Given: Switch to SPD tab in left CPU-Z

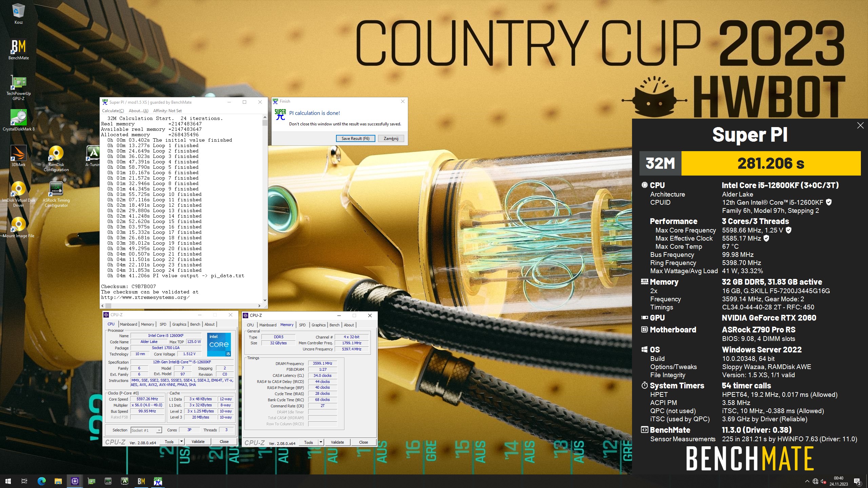Looking at the screenshot, I should (x=163, y=324).
